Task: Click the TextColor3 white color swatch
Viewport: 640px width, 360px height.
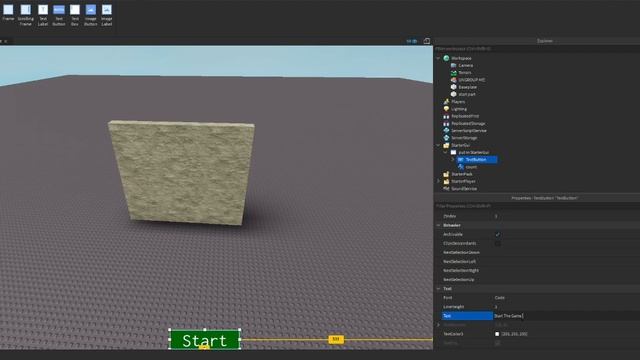Action: pos(497,334)
